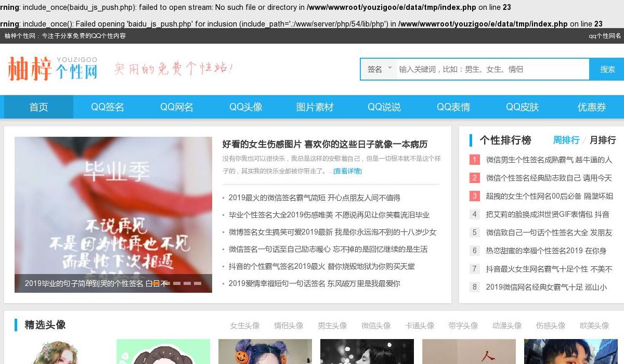The height and width of the screenshot is (364, 624).
Task: Open headline 好看的女生伤感图片 喜欢你的这些日子
Action: (325, 144)
